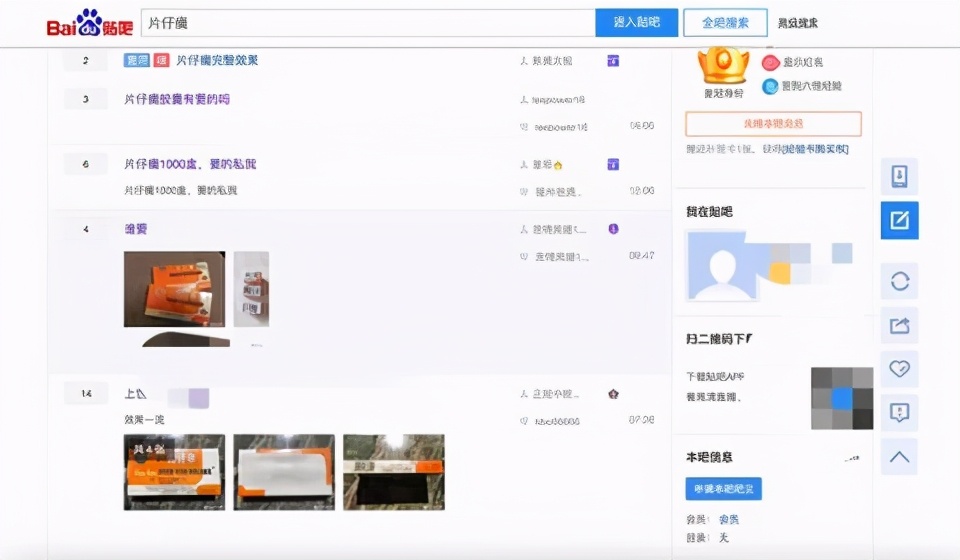Viewport: 960px width, 560px height.
Task: Open the short purple title in 4-reply row
Action: (136, 229)
